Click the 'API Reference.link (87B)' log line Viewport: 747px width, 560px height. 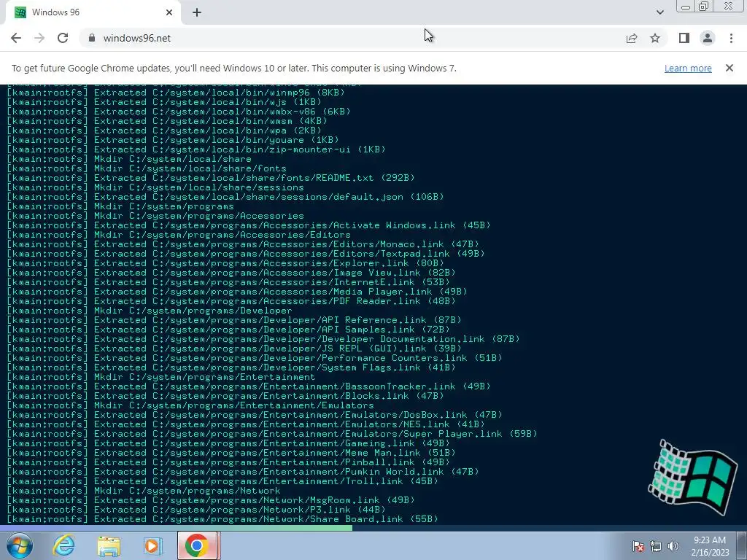point(234,320)
